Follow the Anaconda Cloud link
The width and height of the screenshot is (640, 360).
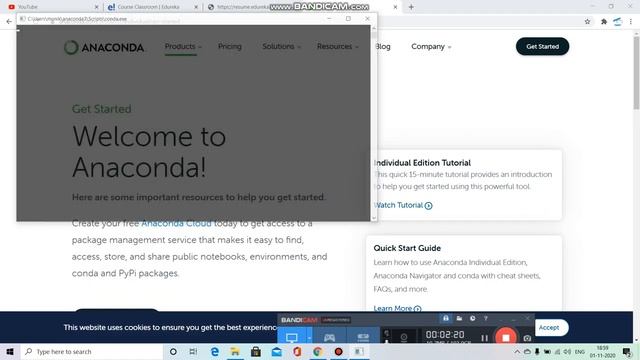(176, 223)
